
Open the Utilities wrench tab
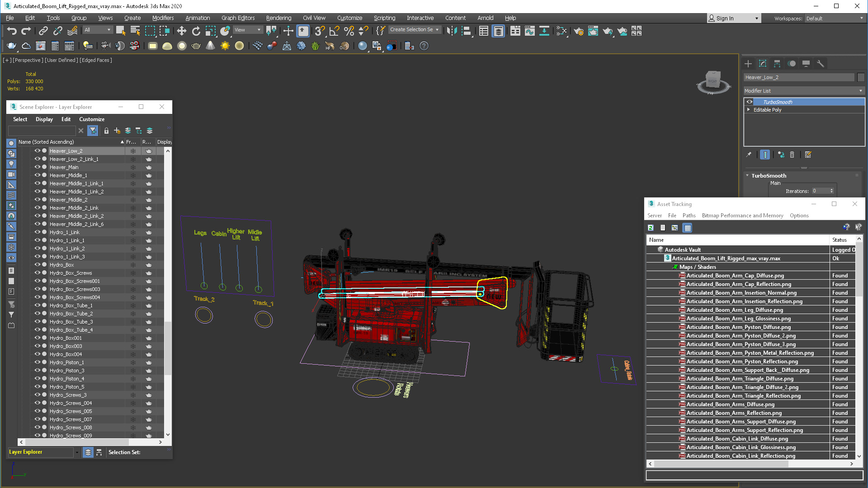(x=821, y=64)
